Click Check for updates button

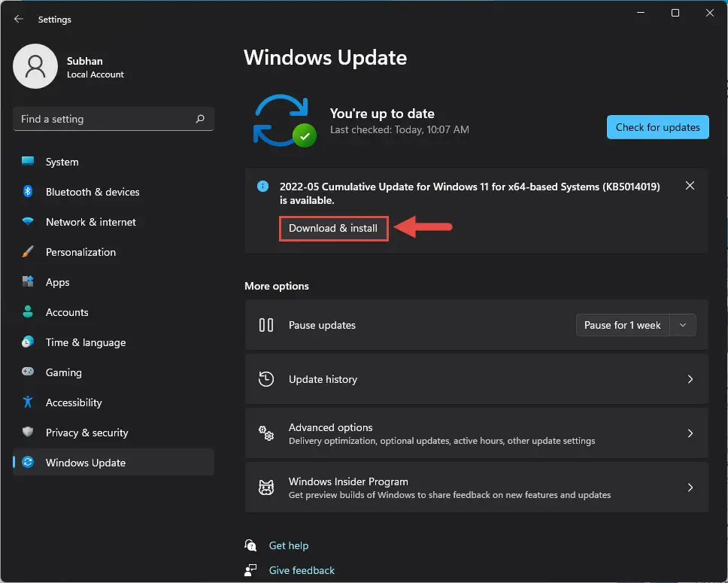657,127
